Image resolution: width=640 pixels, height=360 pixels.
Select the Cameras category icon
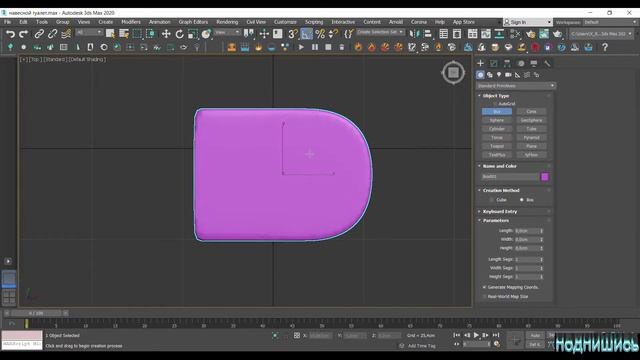click(x=508, y=75)
